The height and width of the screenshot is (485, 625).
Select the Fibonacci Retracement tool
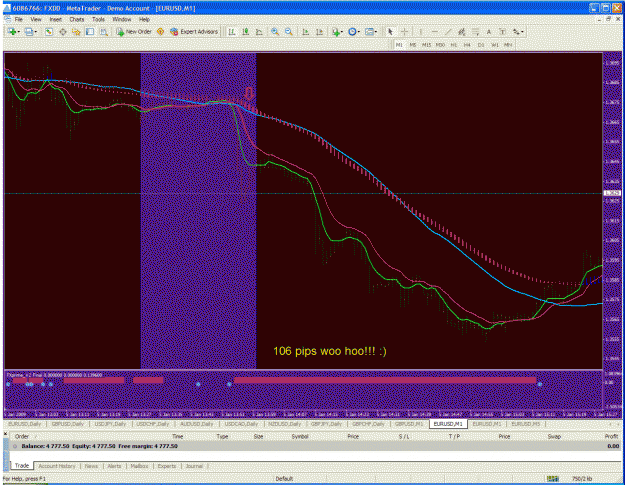(475, 32)
